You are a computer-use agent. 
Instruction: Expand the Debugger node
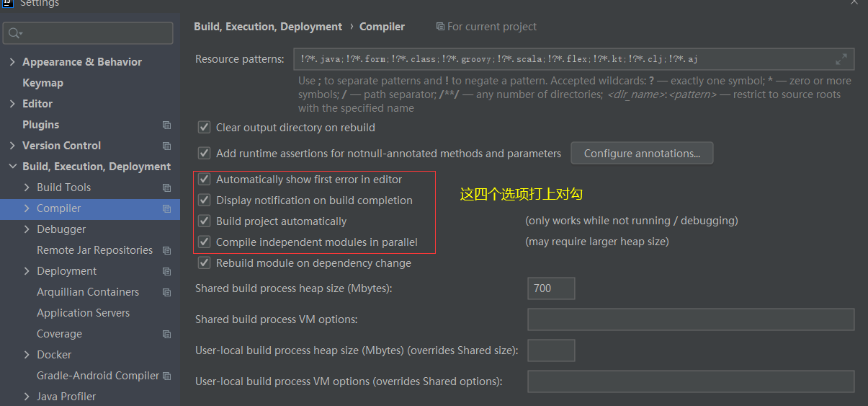click(27, 229)
